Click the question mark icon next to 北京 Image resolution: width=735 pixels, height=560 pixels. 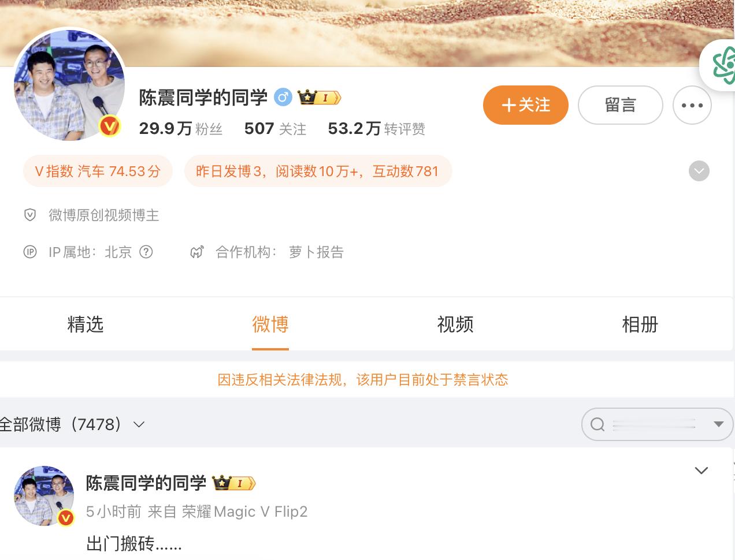(x=146, y=252)
